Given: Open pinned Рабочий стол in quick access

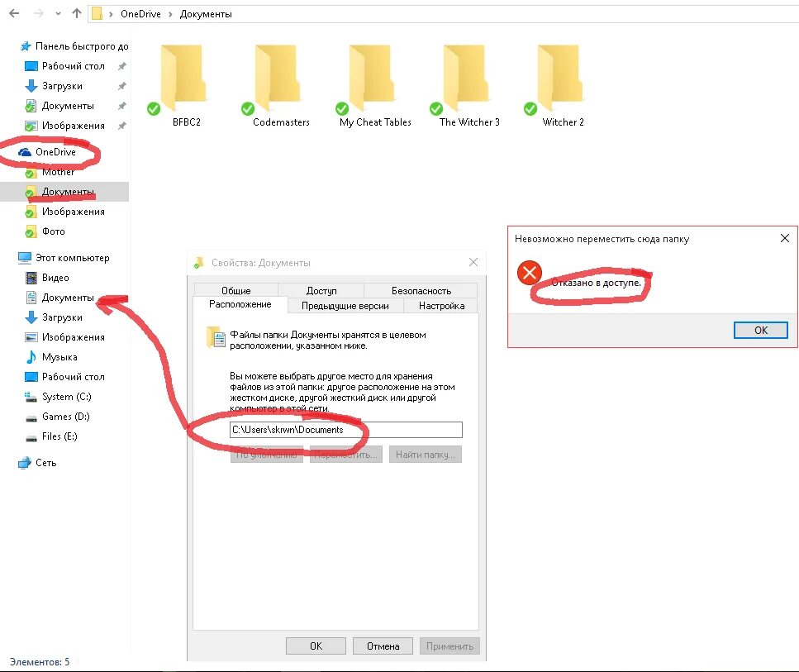Looking at the screenshot, I should coord(73,66).
